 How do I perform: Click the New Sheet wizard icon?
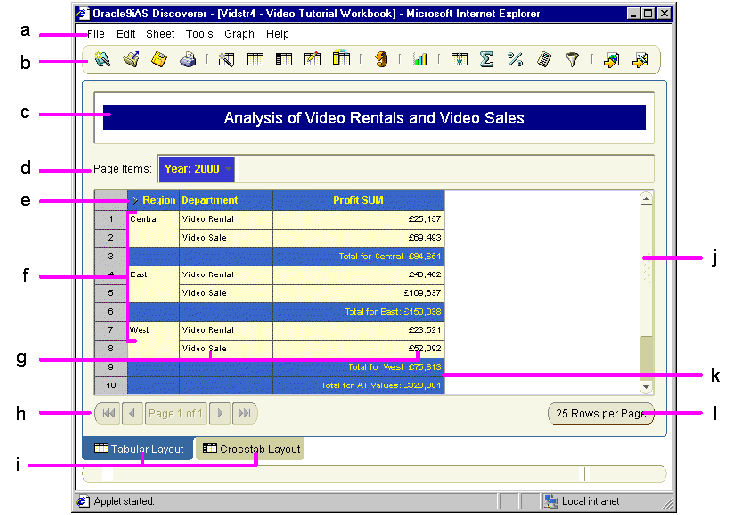tap(226, 59)
